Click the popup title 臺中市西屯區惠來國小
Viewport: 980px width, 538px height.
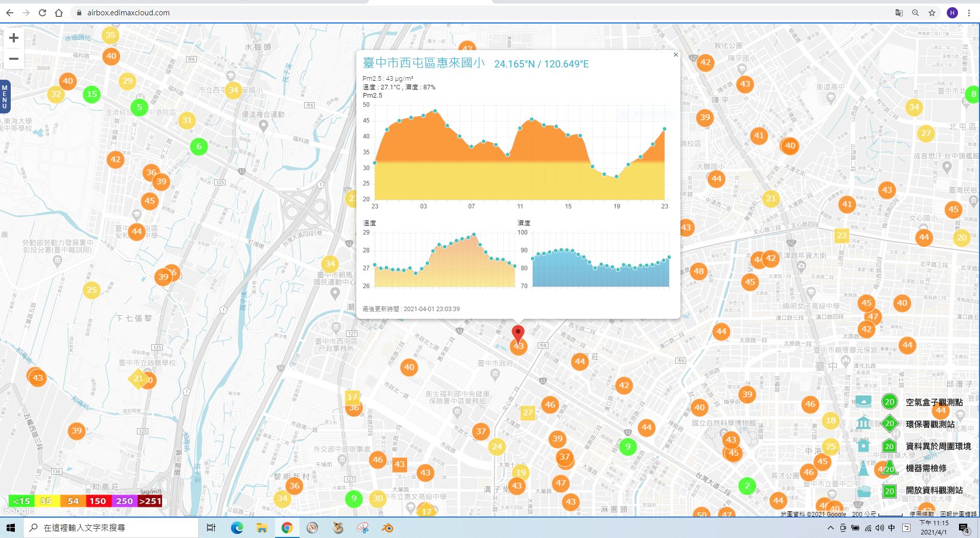pos(424,63)
